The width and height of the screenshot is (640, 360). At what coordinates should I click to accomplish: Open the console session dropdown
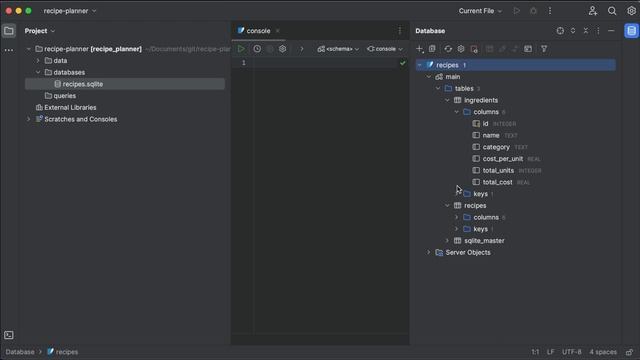tap(385, 49)
